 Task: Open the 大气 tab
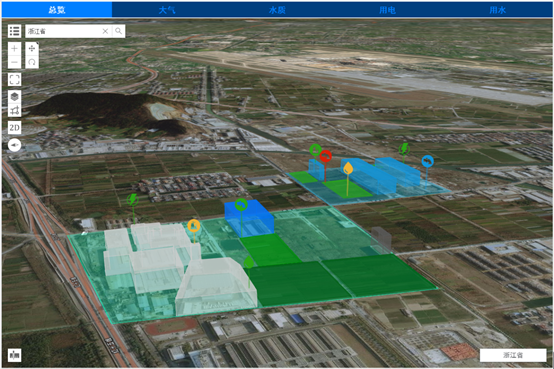coord(167,10)
